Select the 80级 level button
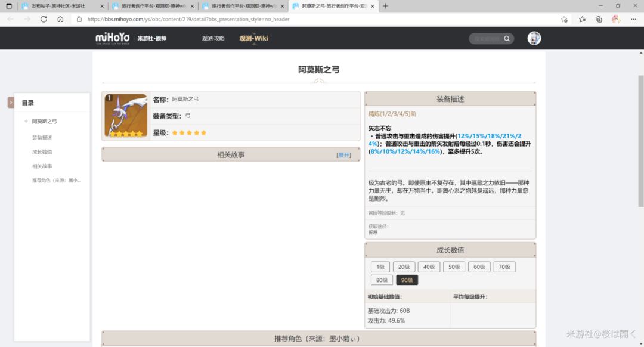The image size is (644, 347). click(382, 280)
